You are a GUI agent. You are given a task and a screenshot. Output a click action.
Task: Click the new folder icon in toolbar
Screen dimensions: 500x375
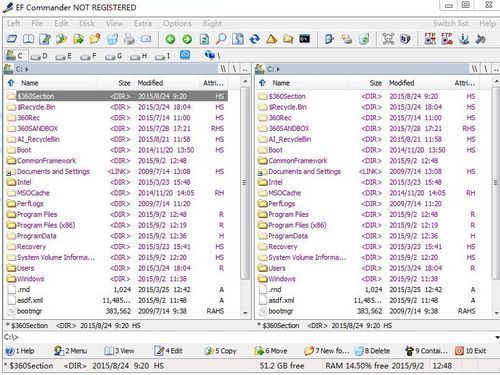point(95,39)
